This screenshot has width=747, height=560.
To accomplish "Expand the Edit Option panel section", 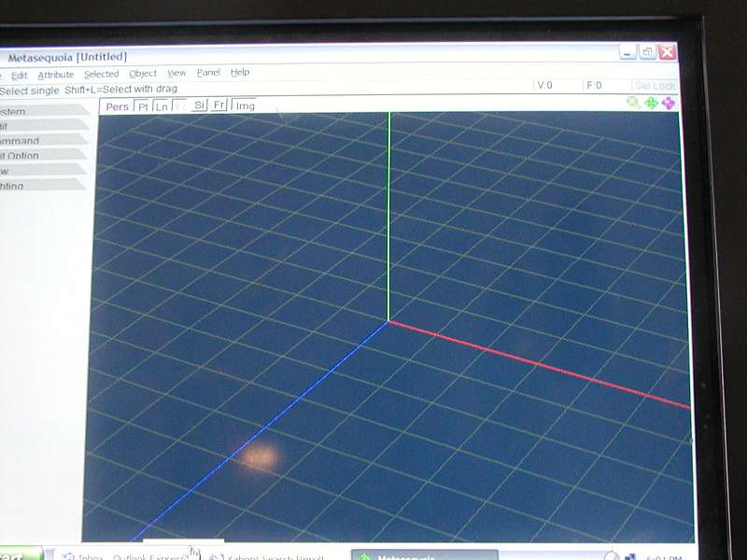I will [44, 155].
